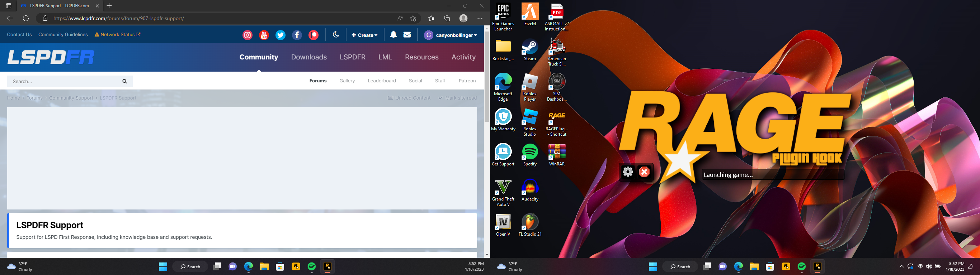Select the Epic Games Launcher desktop shortcut
Image resolution: width=980 pixels, height=275 pixels.
tap(503, 18)
